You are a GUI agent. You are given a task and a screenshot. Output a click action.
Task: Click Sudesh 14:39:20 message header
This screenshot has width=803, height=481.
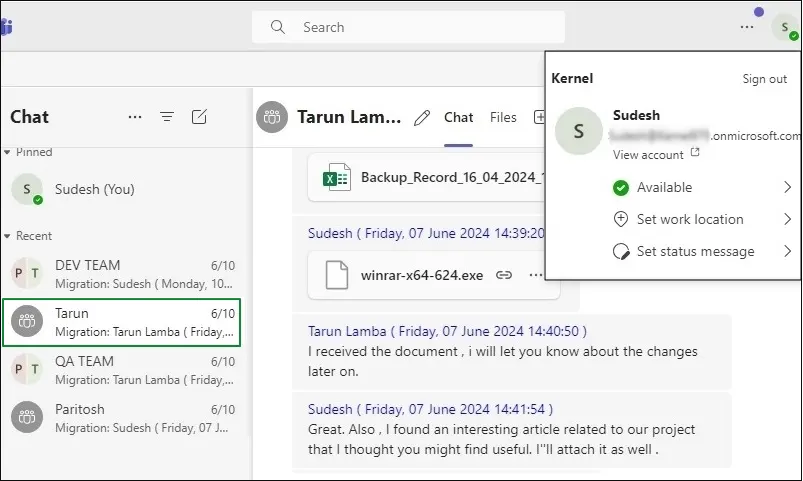[426, 234]
